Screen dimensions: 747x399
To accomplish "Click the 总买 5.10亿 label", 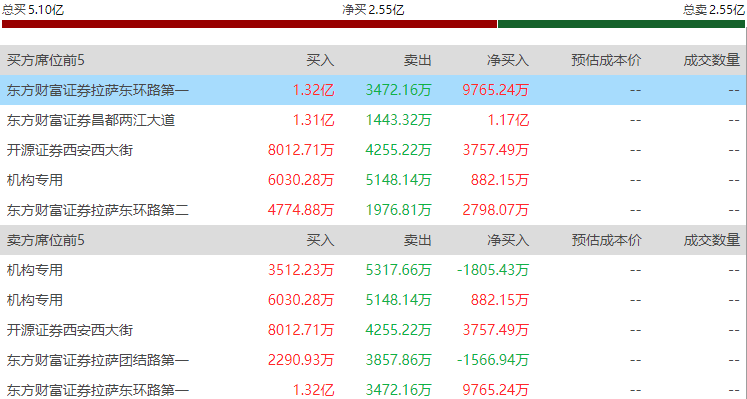I will [x=33, y=10].
